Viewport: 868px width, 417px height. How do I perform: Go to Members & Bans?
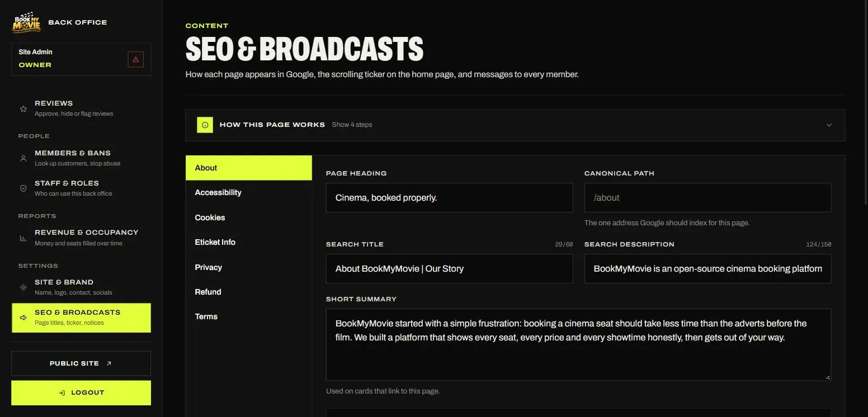tap(81, 158)
